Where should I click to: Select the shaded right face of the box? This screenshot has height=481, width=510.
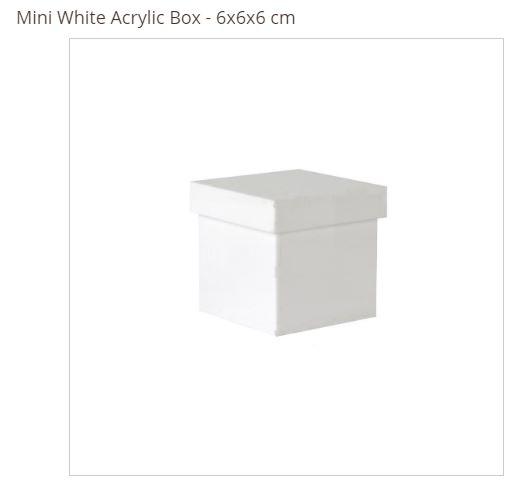tap(327, 279)
